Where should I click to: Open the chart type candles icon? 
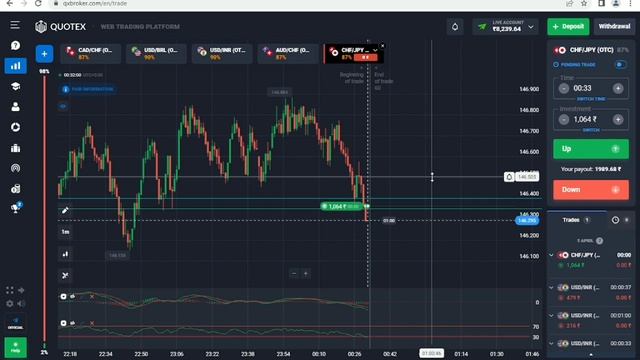click(x=65, y=254)
